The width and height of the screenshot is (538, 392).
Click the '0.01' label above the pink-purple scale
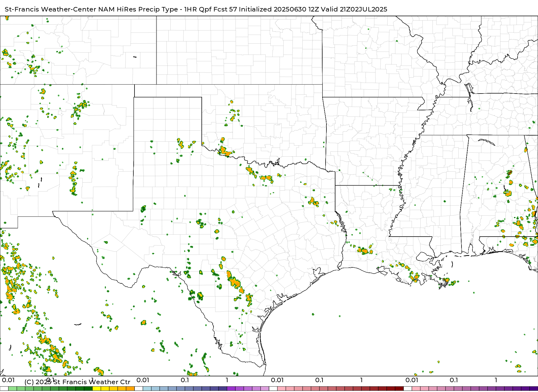[x=412, y=380]
